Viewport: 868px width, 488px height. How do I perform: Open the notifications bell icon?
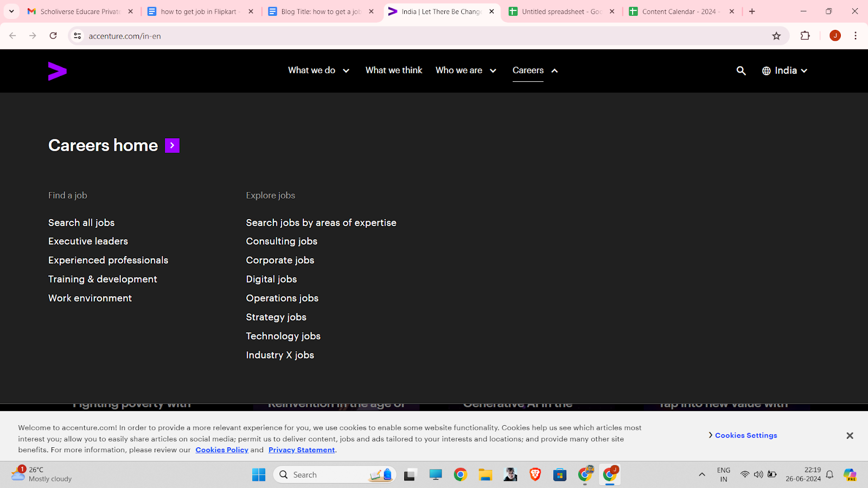pyautogui.click(x=829, y=475)
